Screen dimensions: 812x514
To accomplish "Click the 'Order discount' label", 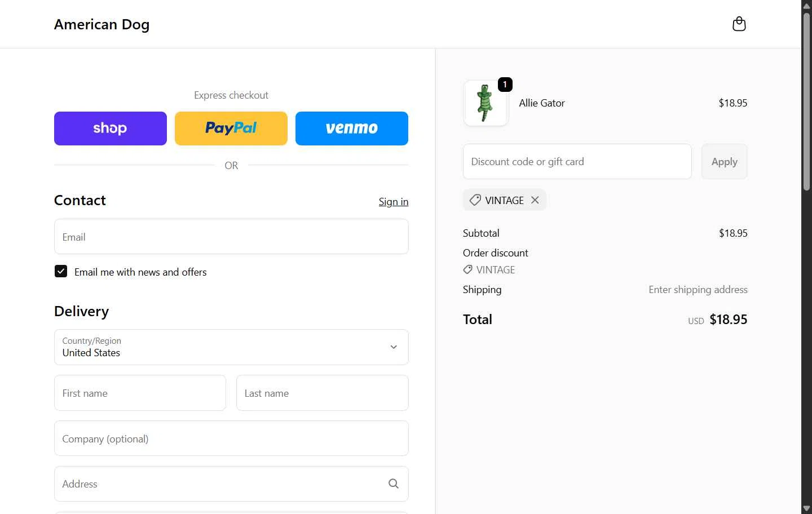I will pos(495,253).
